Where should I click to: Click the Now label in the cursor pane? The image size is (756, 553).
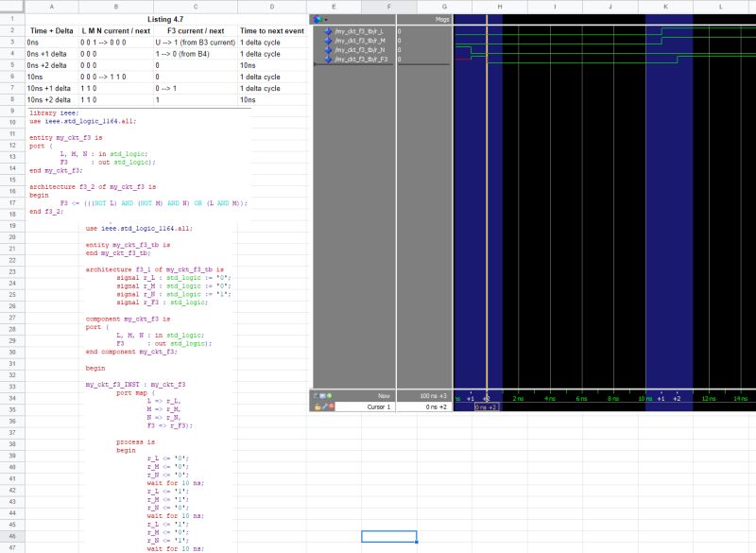tap(384, 395)
